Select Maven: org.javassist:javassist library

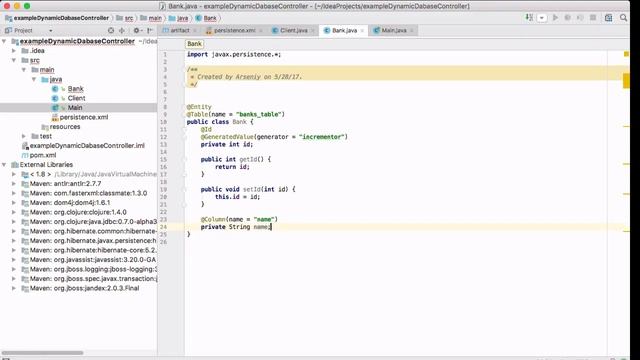tap(93, 260)
